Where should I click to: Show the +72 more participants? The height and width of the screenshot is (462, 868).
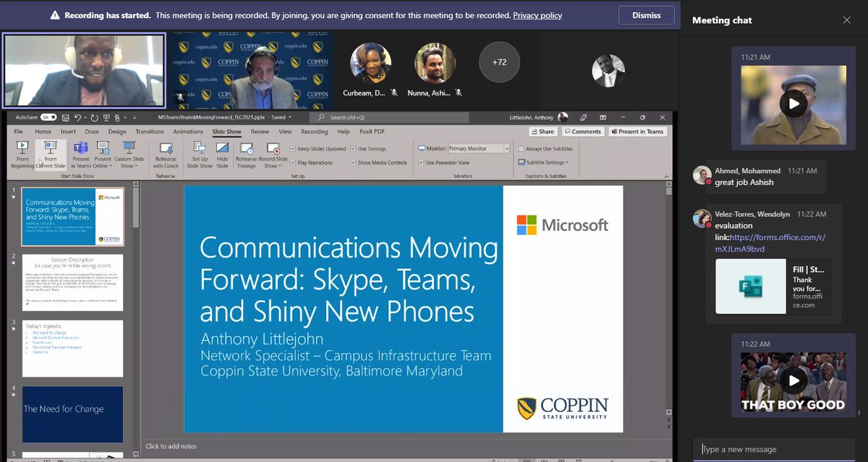coord(499,62)
